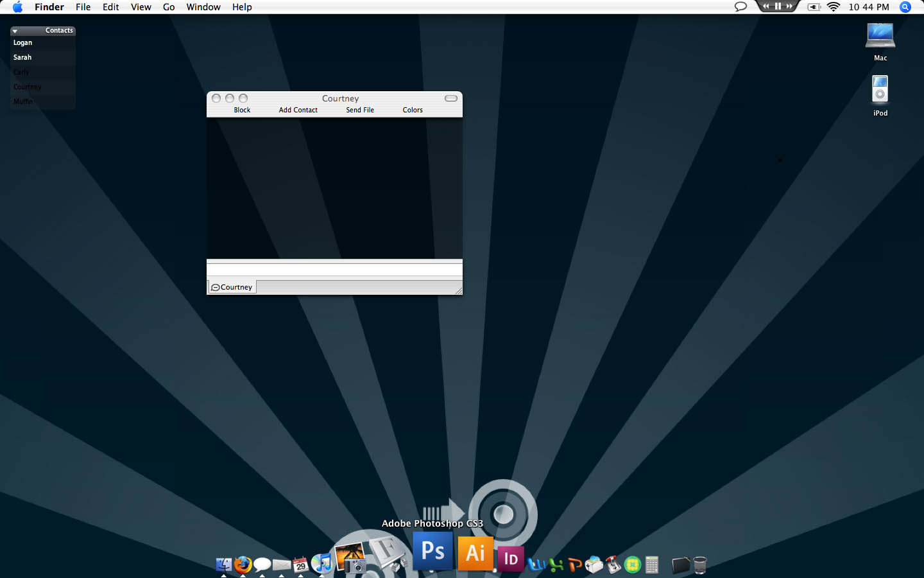Open the Font Book F icon in dock
This screenshot has width=924, height=578.
coord(389,554)
